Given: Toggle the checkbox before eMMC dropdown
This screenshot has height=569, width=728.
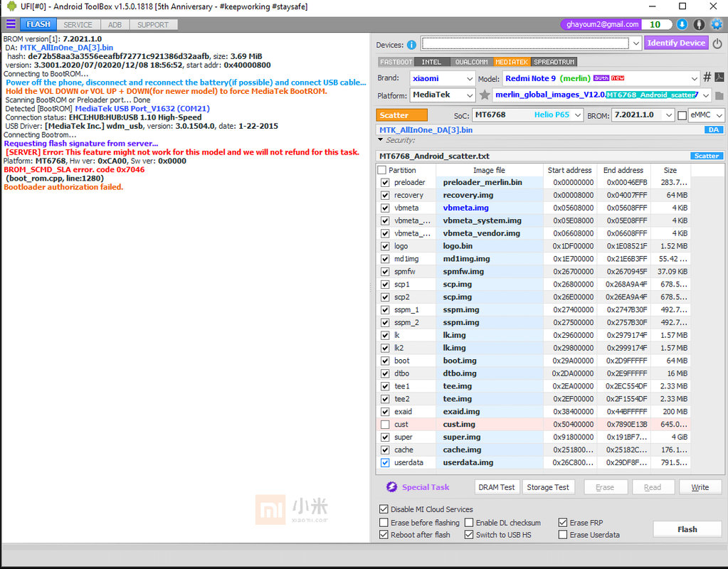Looking at the screenshot, I should [x=682, y=115].
